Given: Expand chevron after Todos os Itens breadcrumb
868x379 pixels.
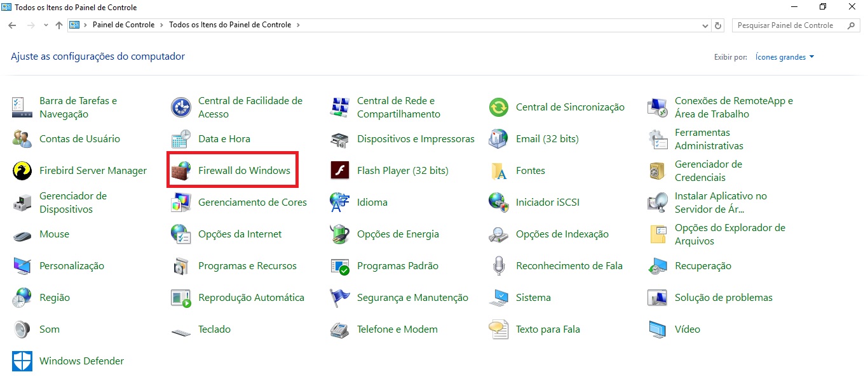Looking at the screenshot, I should pos(298,25).
